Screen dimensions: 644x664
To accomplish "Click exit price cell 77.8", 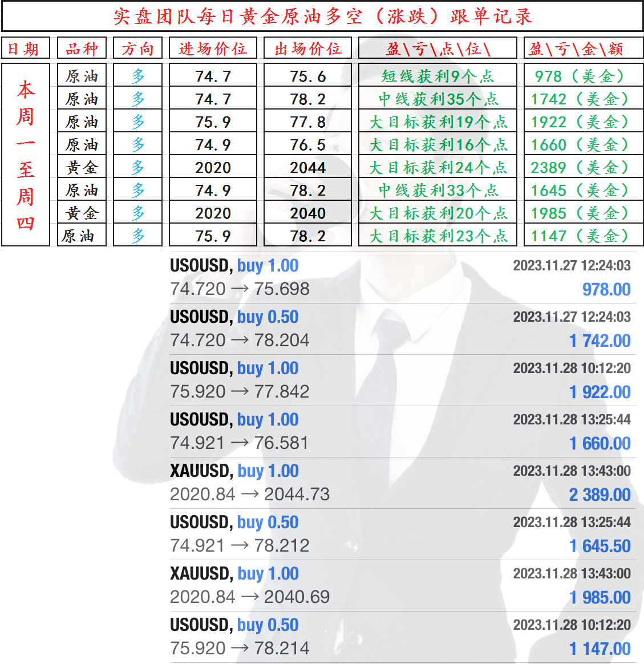I will 308,122.
